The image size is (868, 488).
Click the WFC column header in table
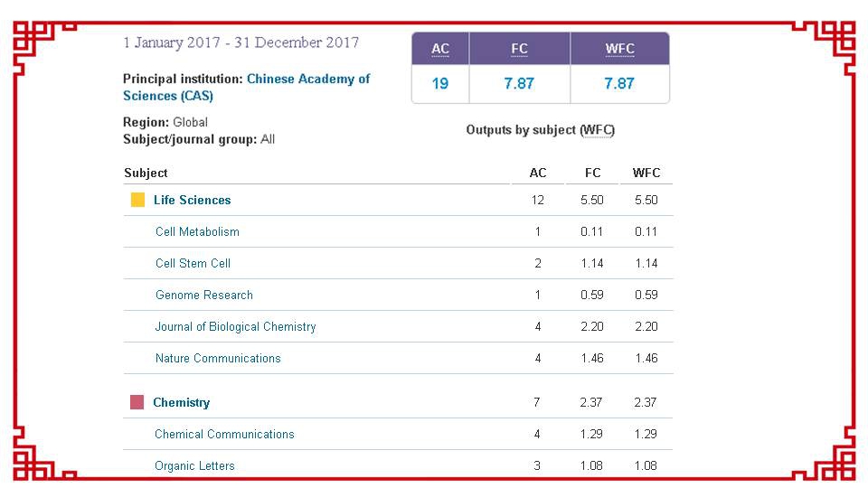pos(646,173)
